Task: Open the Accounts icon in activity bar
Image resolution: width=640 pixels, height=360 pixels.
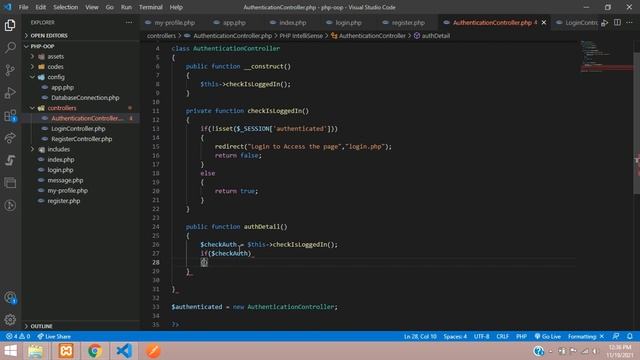Action: click(10, 298)
